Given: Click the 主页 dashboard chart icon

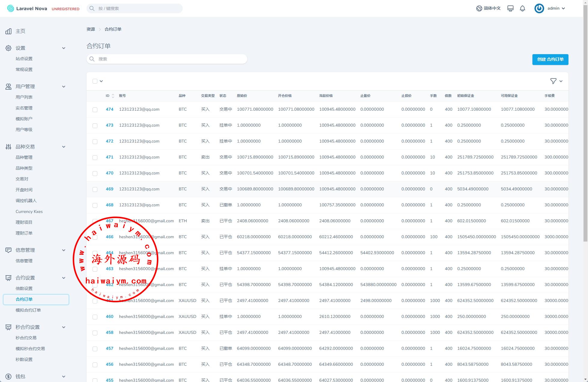Looking at the screenshot, I should (8, 31).
